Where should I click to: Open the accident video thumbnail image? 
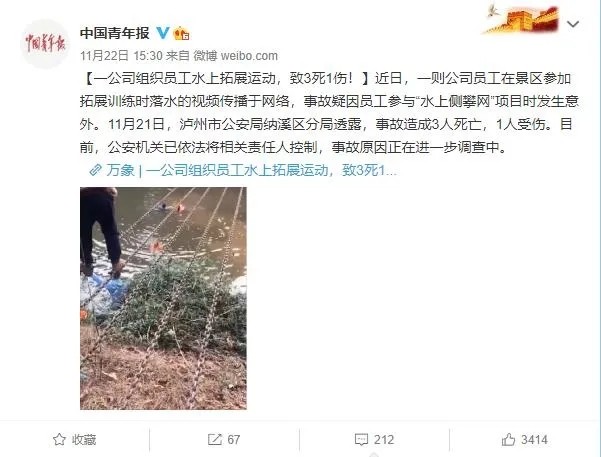coord(163,298)
